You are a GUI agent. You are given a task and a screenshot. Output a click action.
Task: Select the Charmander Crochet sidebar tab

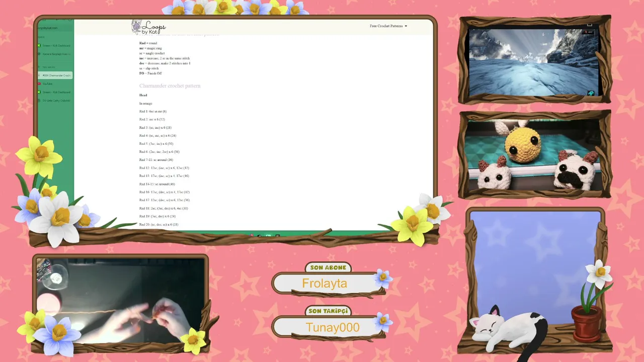(x=55, y=75)
